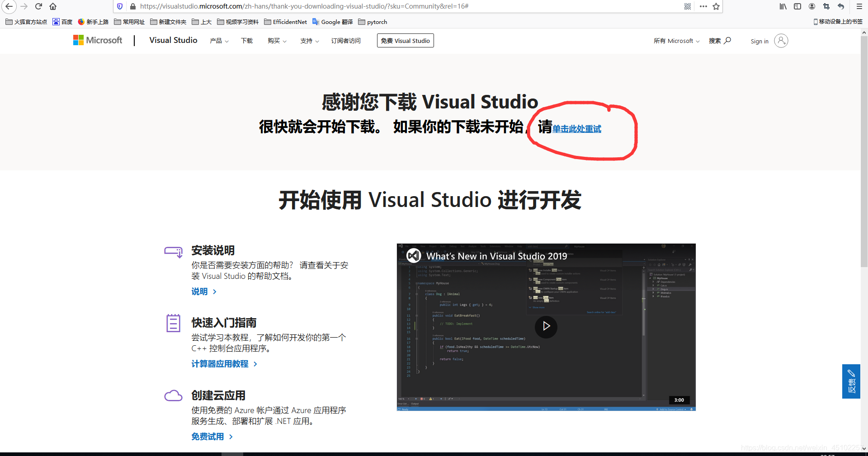This screenshot has height=456, width=868.
Task: Open the pytorch bookmark folder
Action: 373,22
